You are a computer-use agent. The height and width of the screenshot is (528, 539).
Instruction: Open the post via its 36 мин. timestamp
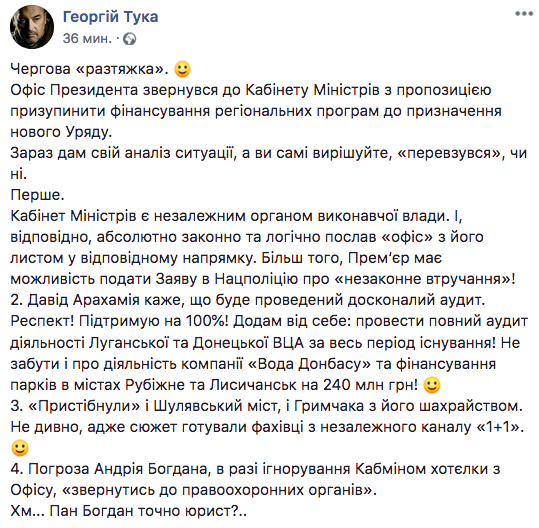pos(87,38)
